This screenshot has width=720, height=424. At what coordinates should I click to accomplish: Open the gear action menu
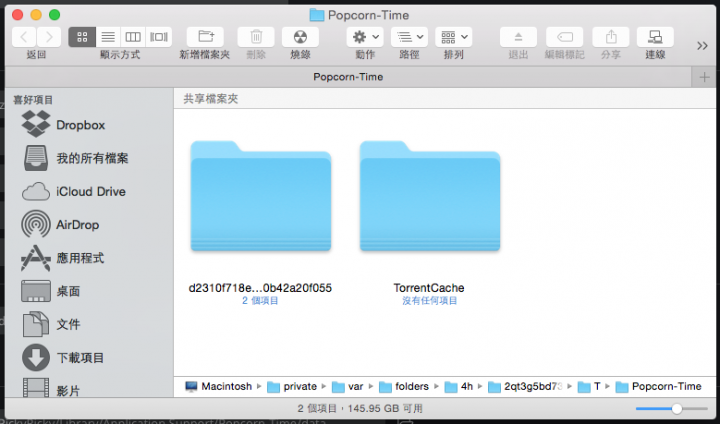click(365, 37)
